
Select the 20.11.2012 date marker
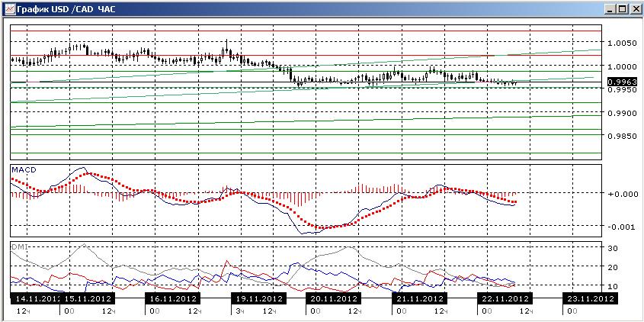pyautogui.click(x=333, y=298)
